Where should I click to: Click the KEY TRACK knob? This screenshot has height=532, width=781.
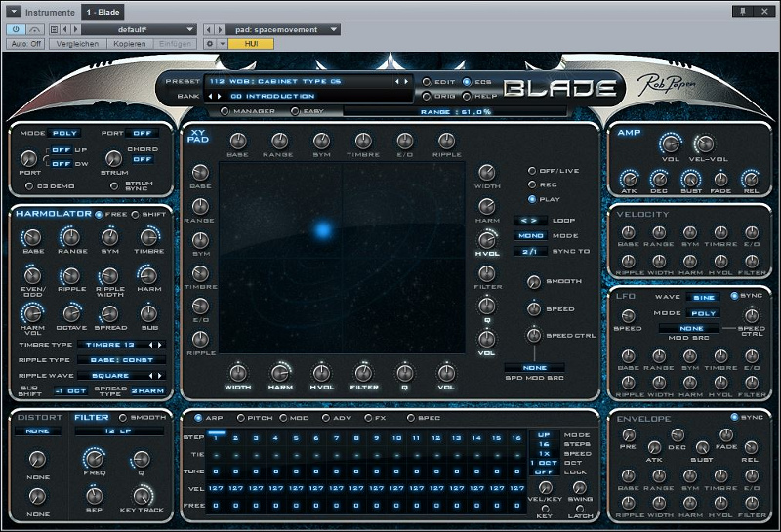click(x=142, y=496)
